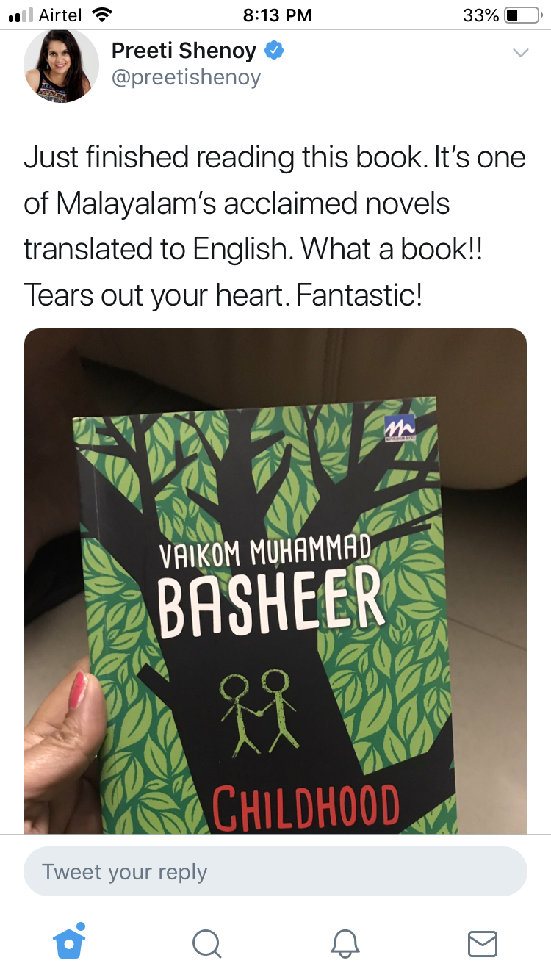Viewport: 551px width, 980px height.
Task: Open the Messages envelope tab
Action: 483,943
